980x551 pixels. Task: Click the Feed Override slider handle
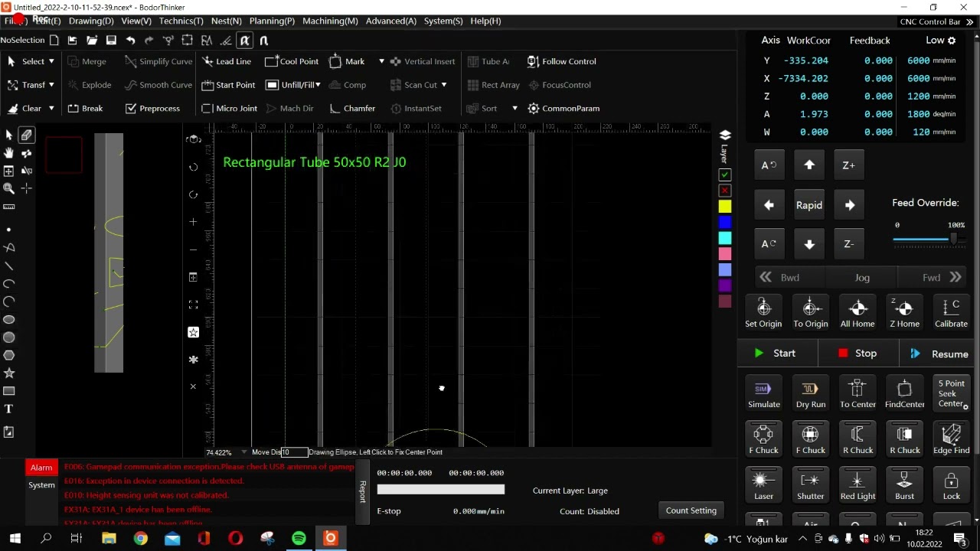(x=954, y=240)
